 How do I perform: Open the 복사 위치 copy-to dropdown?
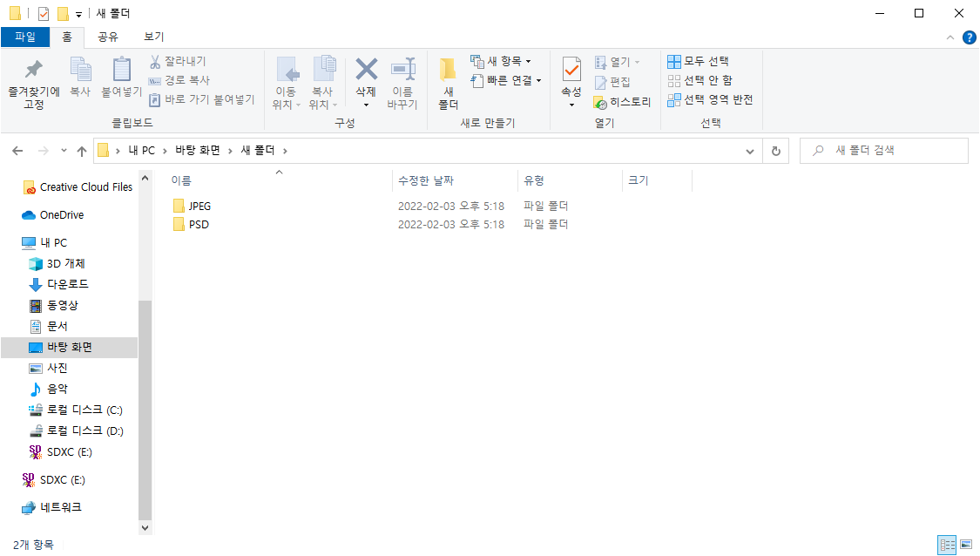tap(322, 84)
